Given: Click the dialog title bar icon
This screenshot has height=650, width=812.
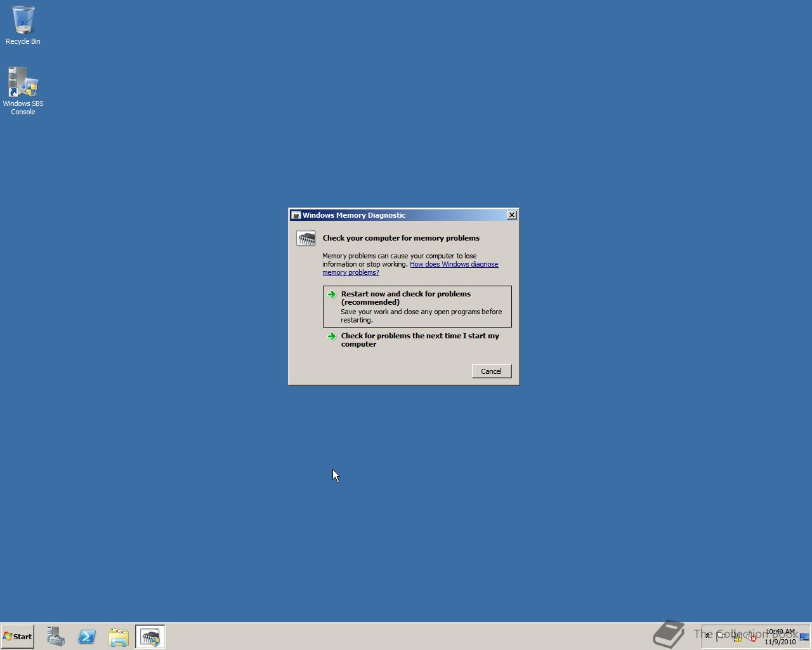Looking at the screenshot, I should click(296, 215).
